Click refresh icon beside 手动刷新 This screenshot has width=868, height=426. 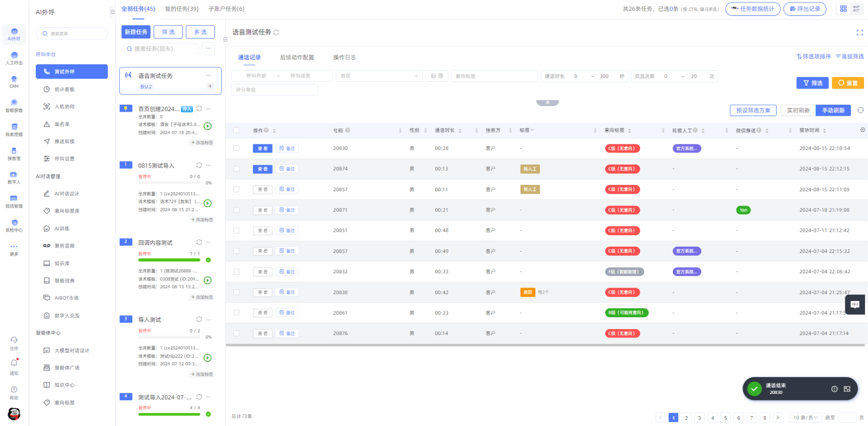[x=861, y=110]
